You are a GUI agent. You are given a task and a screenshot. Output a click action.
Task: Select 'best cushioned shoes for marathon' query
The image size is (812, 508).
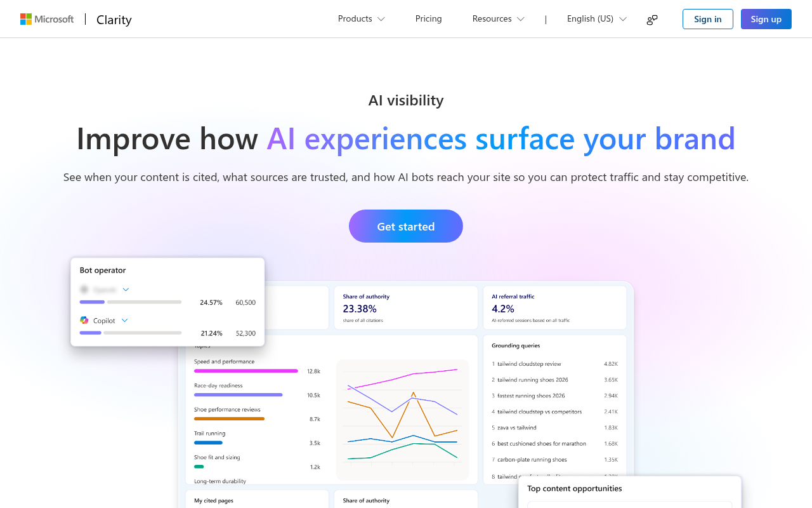coord(542,443)
